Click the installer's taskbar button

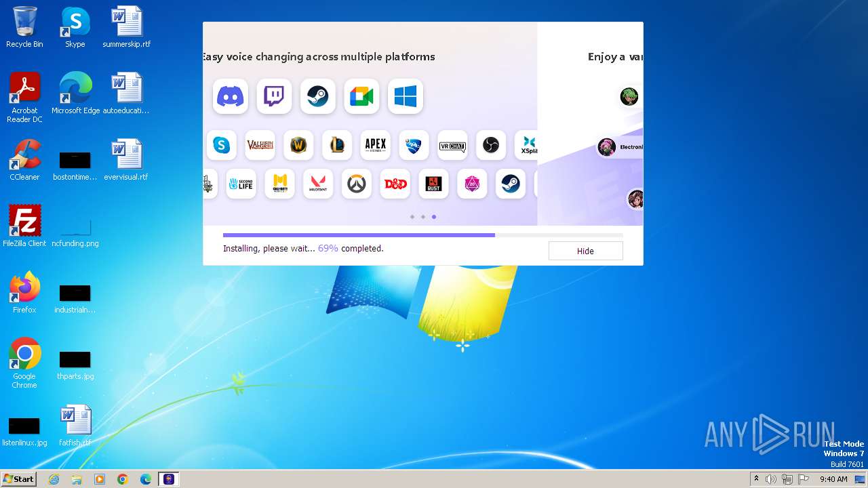click(169, 479)
